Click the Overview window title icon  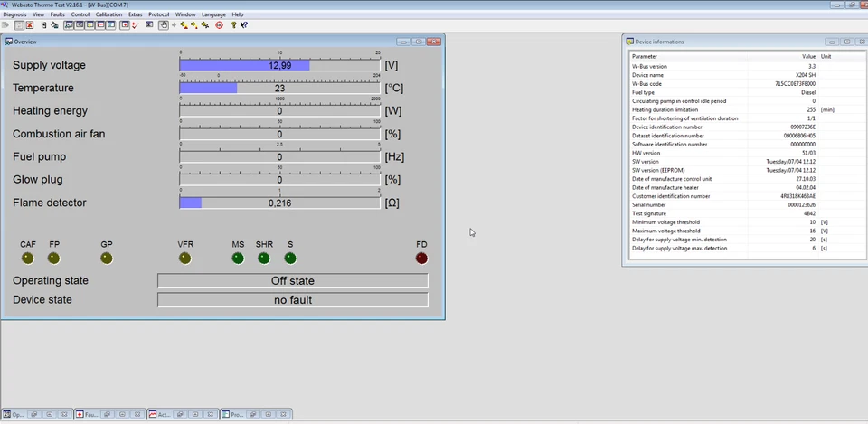[x=9, y=42]
